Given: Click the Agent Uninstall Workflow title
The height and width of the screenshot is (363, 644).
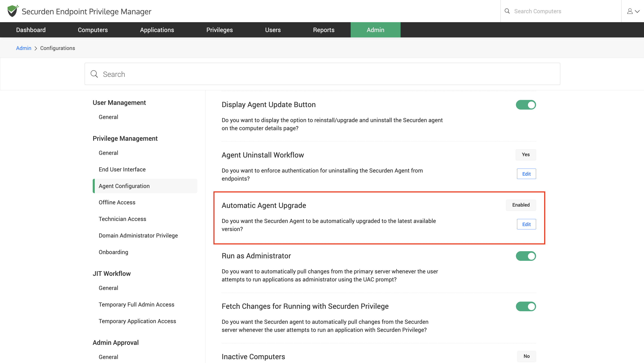Looking at the screenshot, I should click(x=262, y=155).
